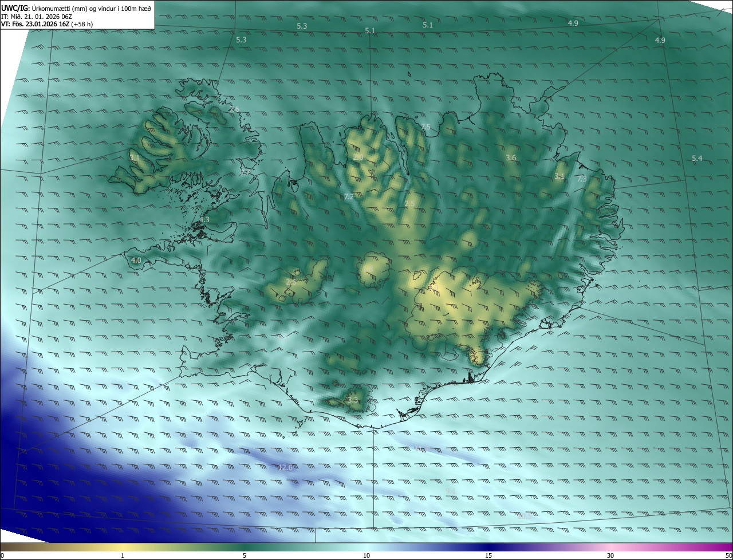
Task: Click the 4.0 value on the map
Action: (x=136, y=261)
